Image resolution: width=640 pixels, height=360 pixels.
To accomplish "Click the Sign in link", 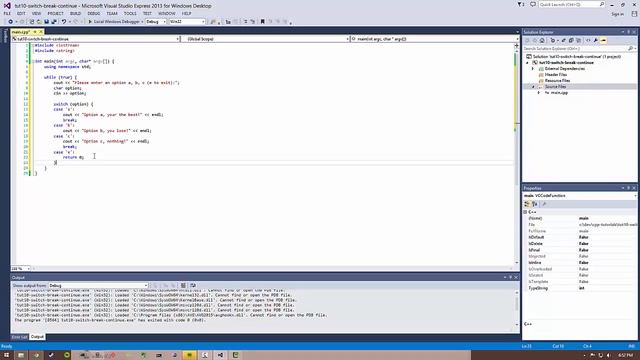I will 617,14.
